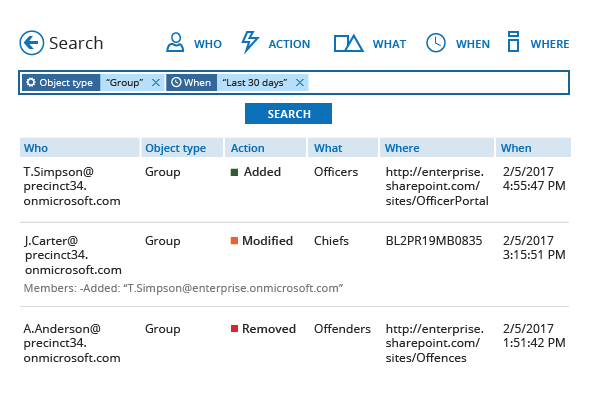The height and width of the screenshot is (395, 590).
Task: Select the T.Simpson@precinct34 user cell
Action: tap(72, 186)
